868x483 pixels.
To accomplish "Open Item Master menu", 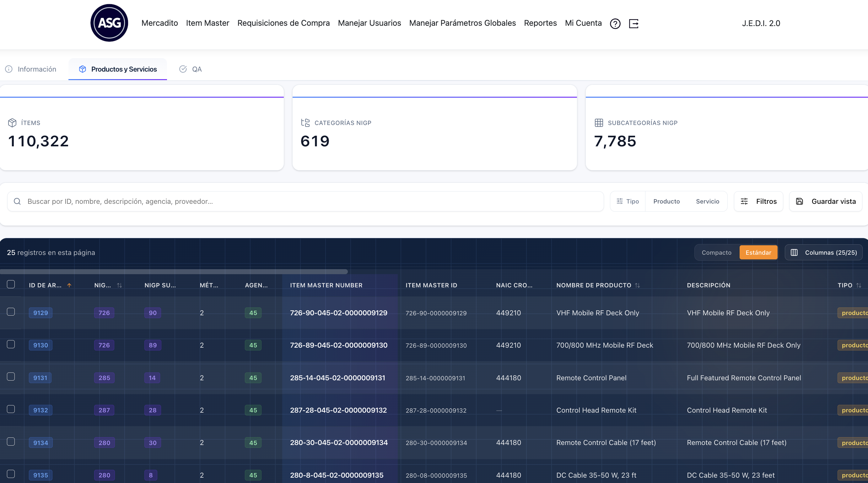I will pyautogui.click(x=208, y=23).
